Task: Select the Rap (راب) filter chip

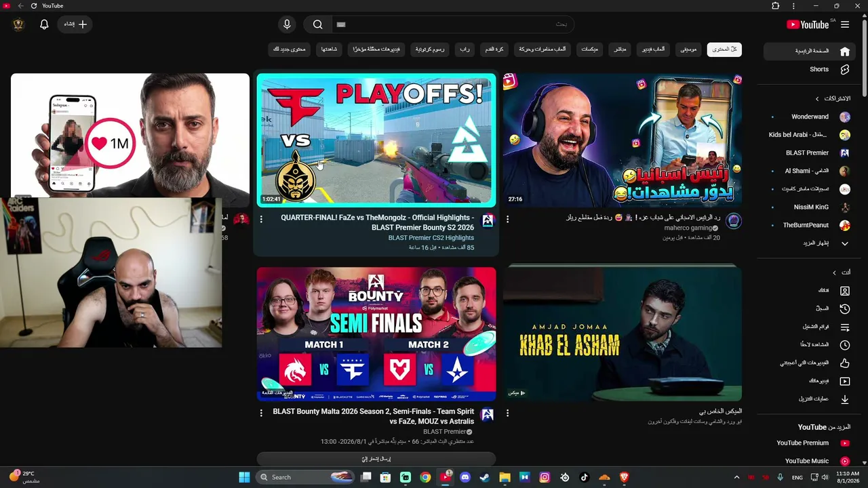Action: 465,49
